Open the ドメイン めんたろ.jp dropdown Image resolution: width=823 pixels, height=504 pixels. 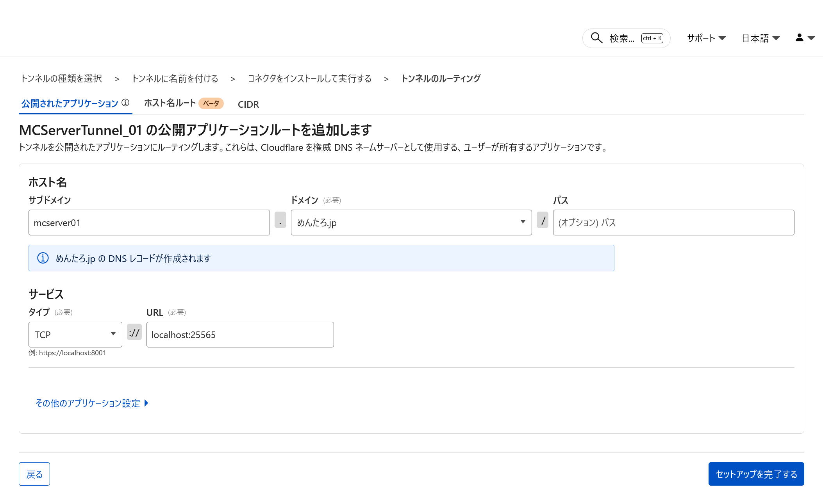411,223
